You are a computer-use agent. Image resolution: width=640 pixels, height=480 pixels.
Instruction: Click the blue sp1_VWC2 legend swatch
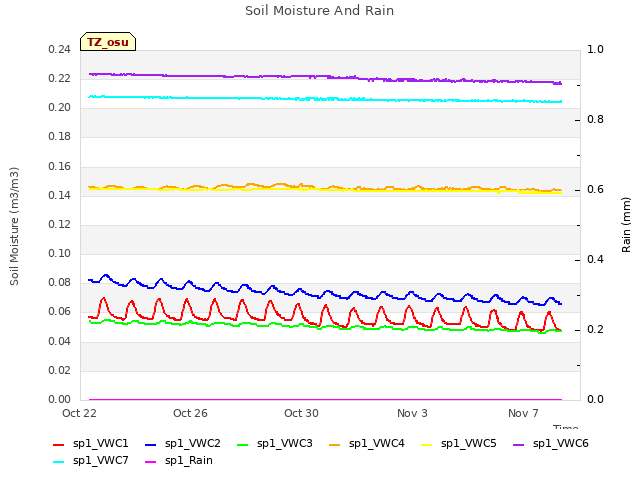click(150, 444)
